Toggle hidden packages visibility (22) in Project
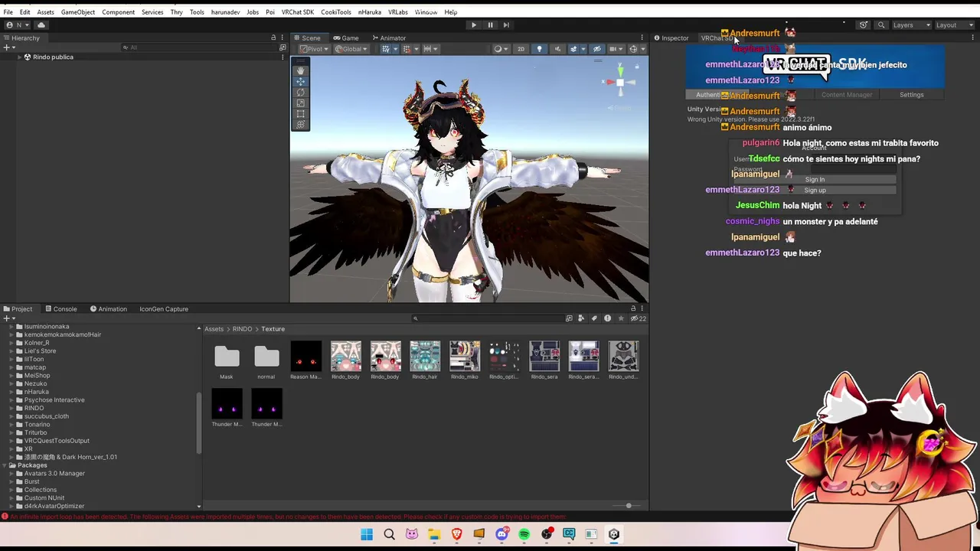Image resolution: width=980 pixels, height=551 pixels. [639, 318]
